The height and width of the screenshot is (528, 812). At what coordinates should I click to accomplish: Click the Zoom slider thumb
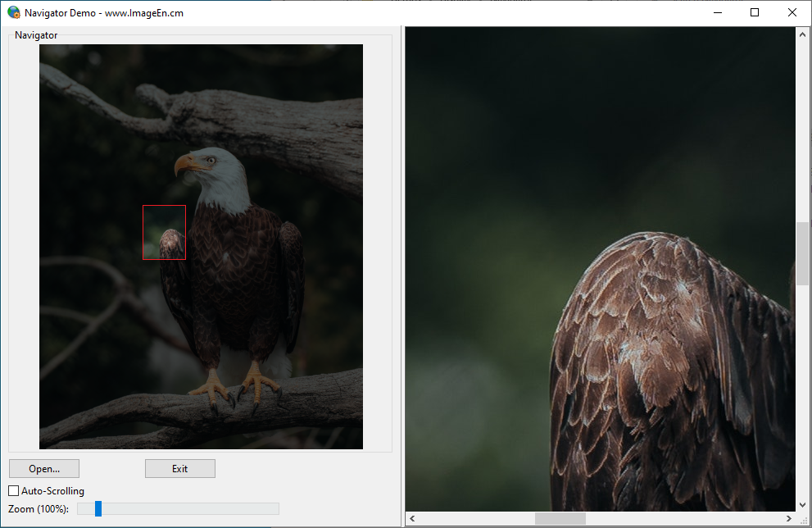tap(98, 509)
